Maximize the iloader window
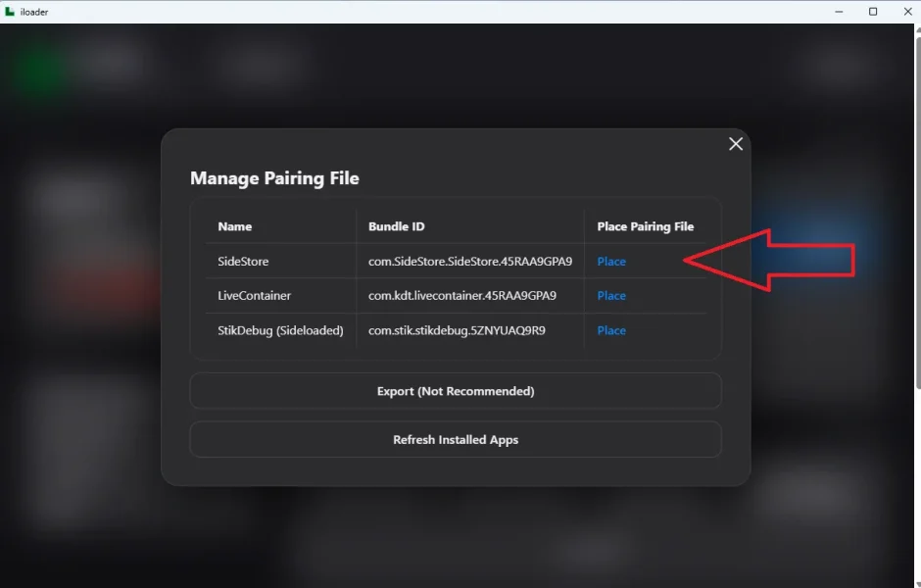Screen dimensions: 921x588 873,12
